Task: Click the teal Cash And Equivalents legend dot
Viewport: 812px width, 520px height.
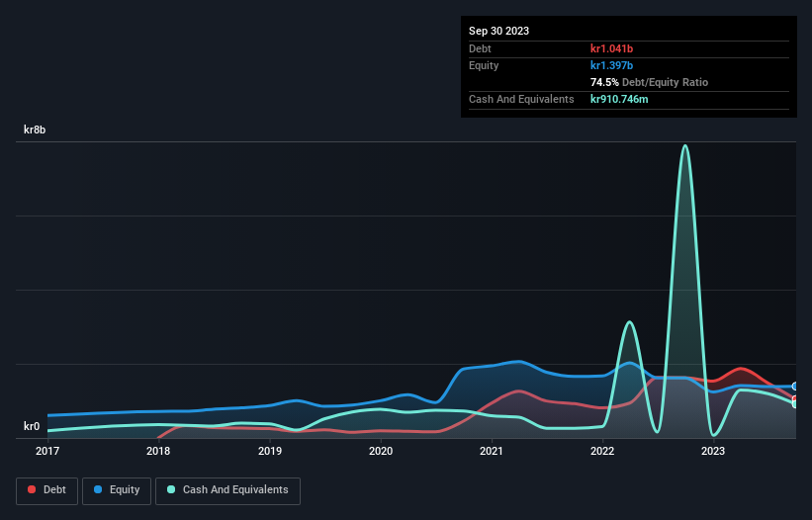Action: 171,489
